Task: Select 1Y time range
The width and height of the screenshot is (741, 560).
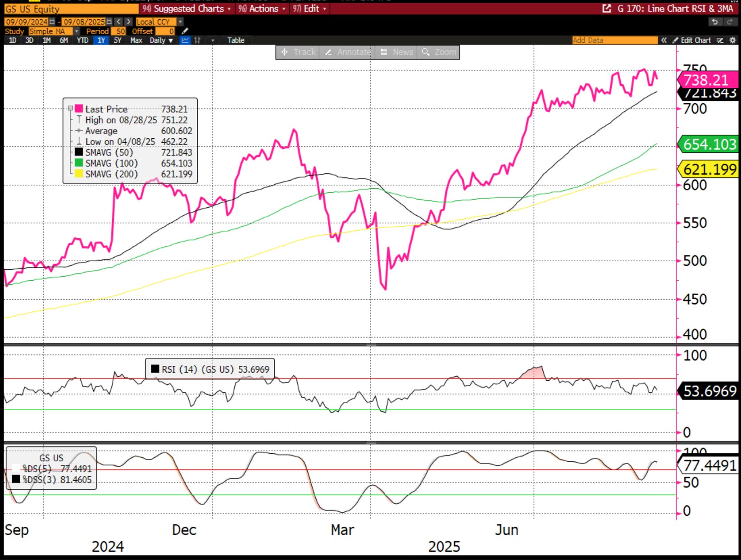Action: (x=101, y=40)
